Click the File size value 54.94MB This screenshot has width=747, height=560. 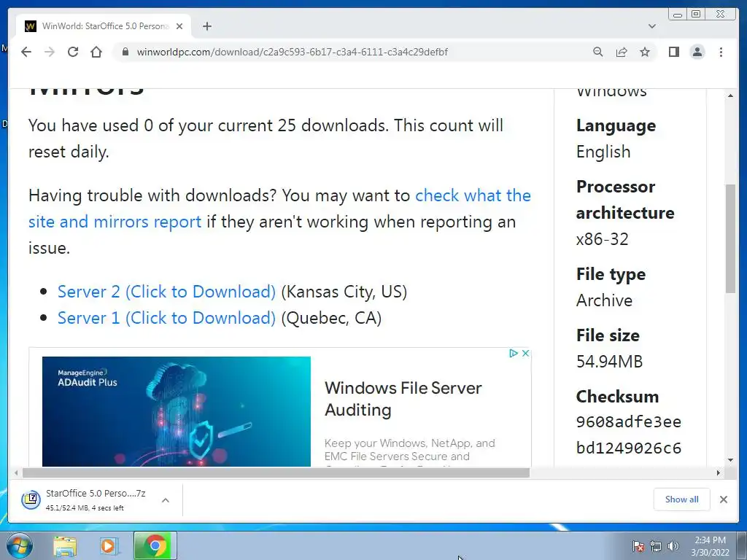[x=609, y=362]
